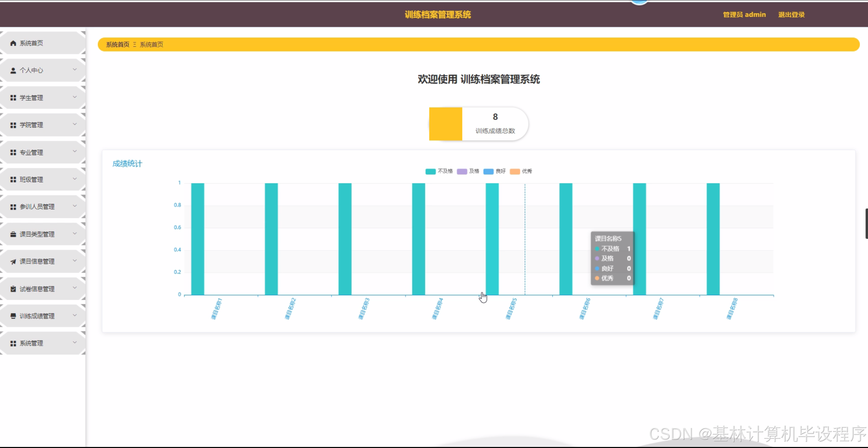Click the orange 优秀 legend swatch
Image resolution: width=868 pixels, height=448 pixels.
pos(515,172)
